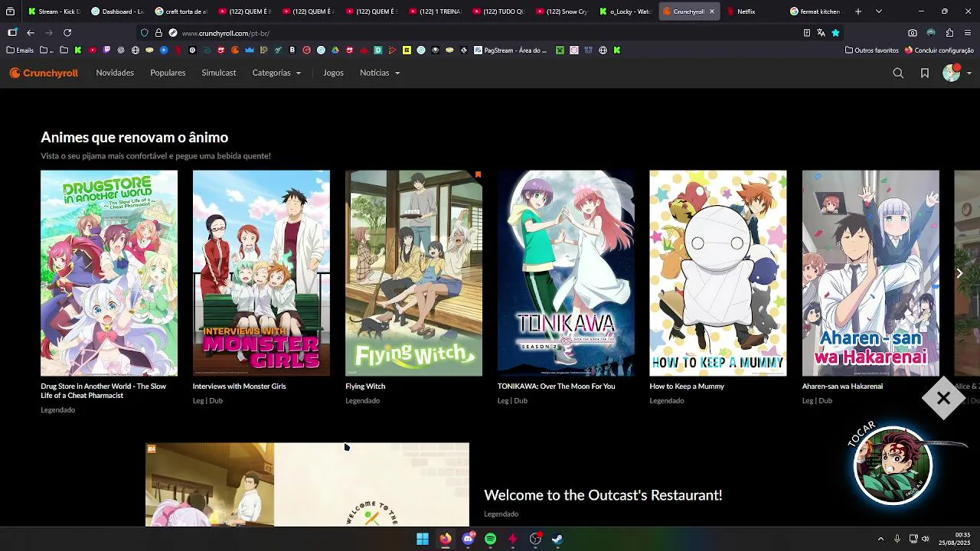Open the sidebar toggle icon
This screenshot has height=551, width=980.
click(12, 33)
